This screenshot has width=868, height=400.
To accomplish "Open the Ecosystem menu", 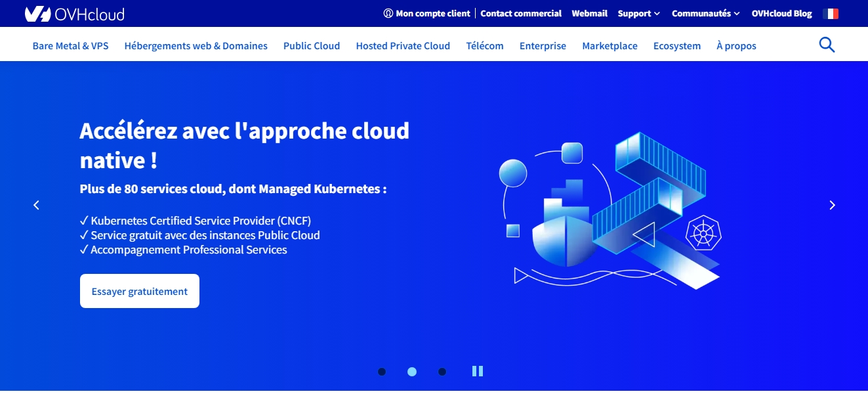I will [x=677, y=46].
